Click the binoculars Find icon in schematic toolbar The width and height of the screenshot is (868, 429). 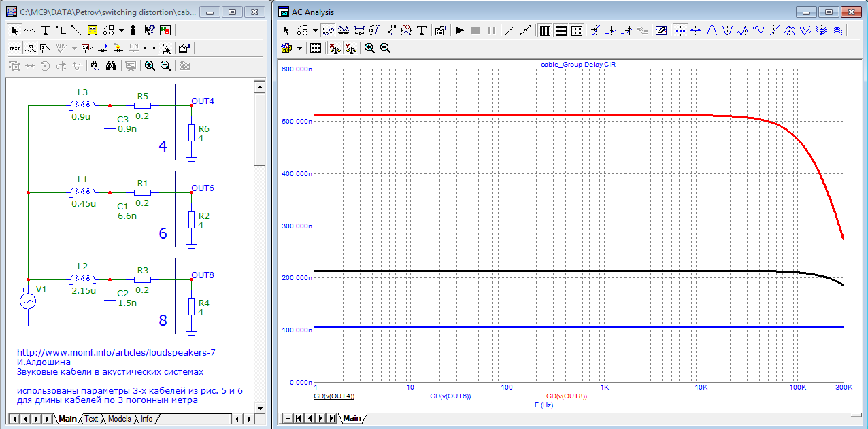pyautogui.click(x=111, y=66)
